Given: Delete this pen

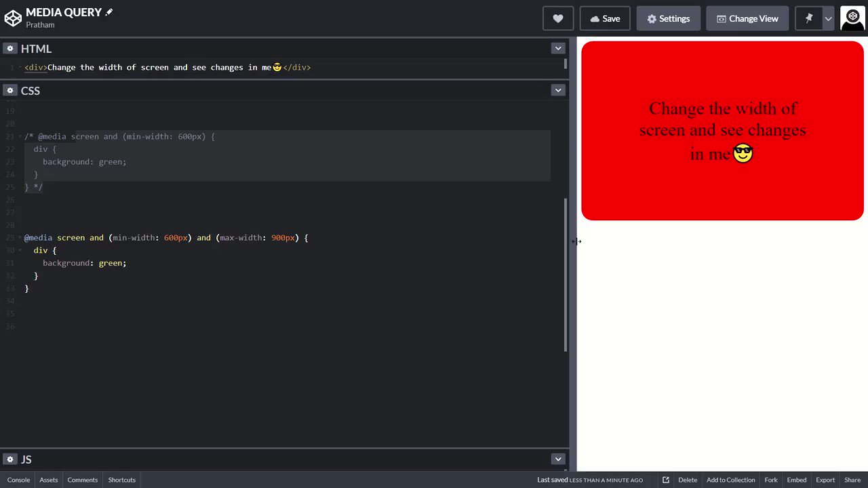Looking at the screenshot, I should [x=688, y=480].
